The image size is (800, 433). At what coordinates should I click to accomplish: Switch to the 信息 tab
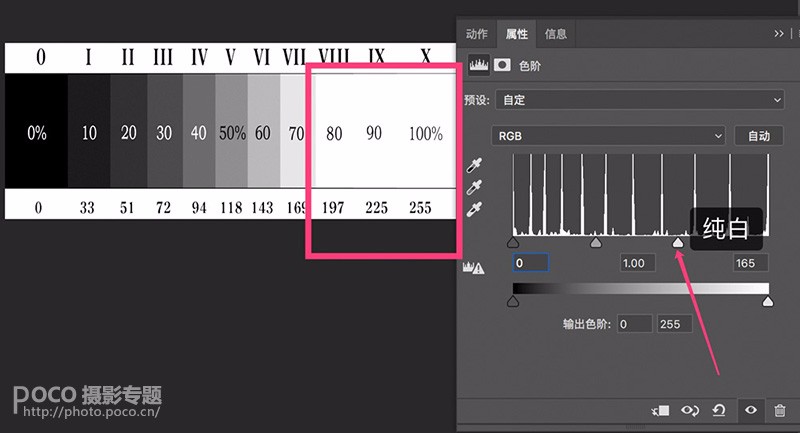coord(556,34)
